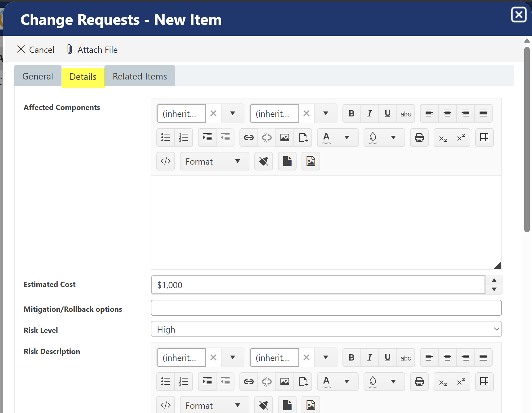Click the Mitigation/Rollback options input field
This screenshot has height=413, width=532.
(326, 308)
